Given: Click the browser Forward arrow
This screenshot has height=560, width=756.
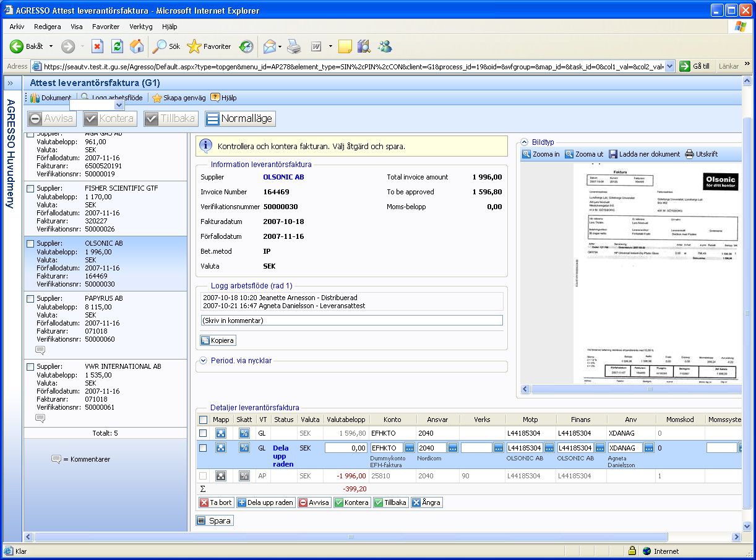Looking at the screenshot, I should [x=68, y=46].
